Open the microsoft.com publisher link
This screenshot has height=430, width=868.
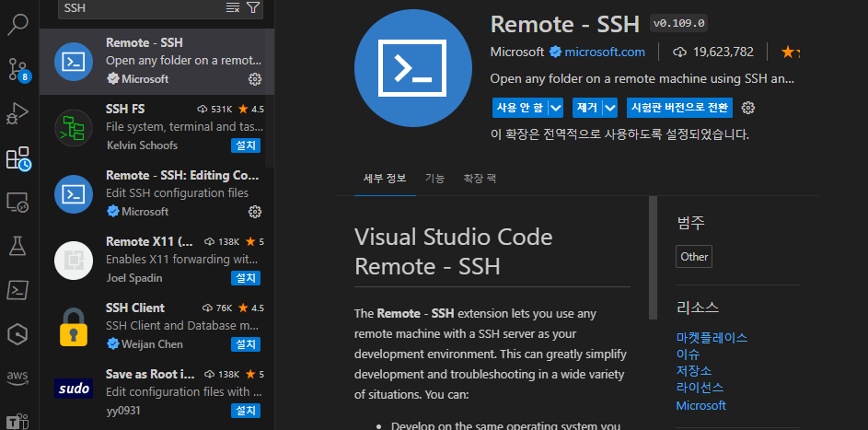[x=605, y=52]
